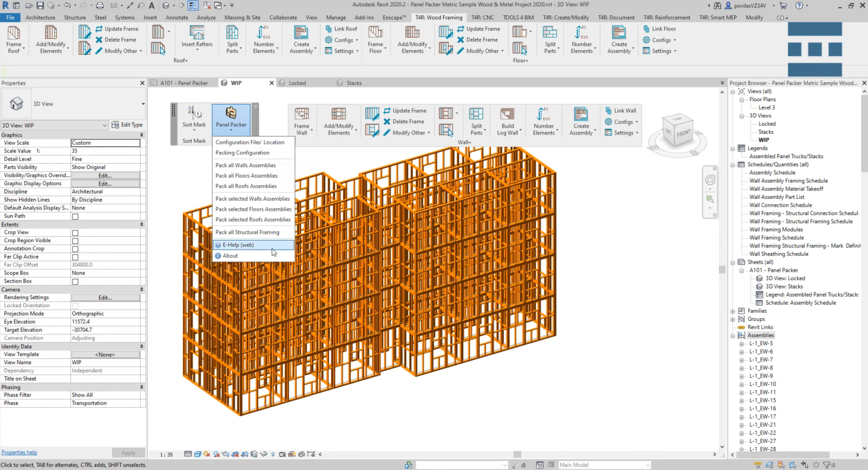Enable Far Clip Active checkbox
The image size is (868, 470).
pyautogui.click(x=75, y=257)
